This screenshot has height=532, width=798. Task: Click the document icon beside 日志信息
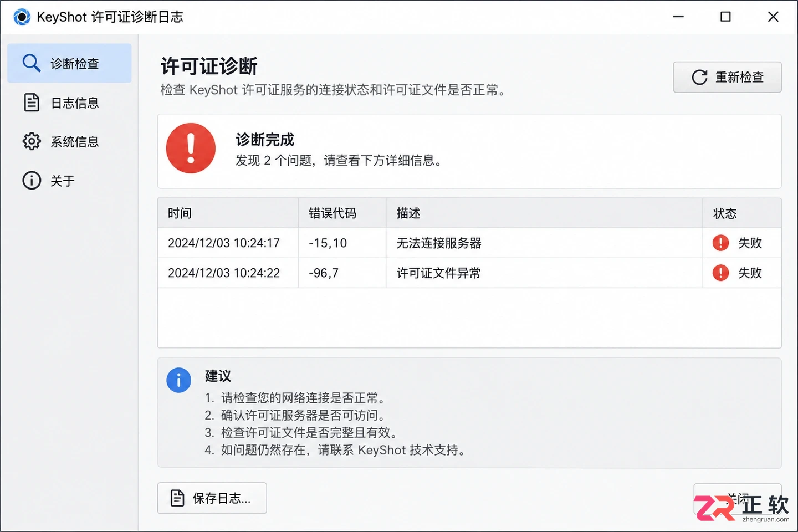coord(32,103)
